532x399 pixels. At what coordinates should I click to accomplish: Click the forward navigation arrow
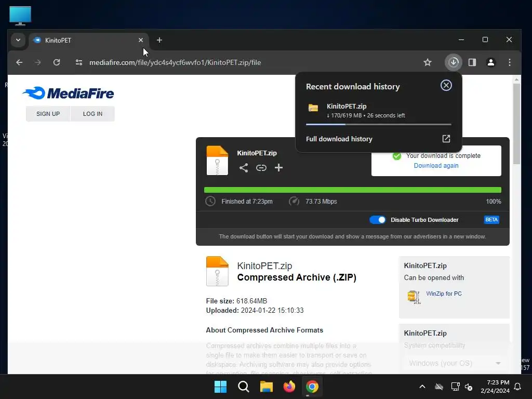[37, 62]
